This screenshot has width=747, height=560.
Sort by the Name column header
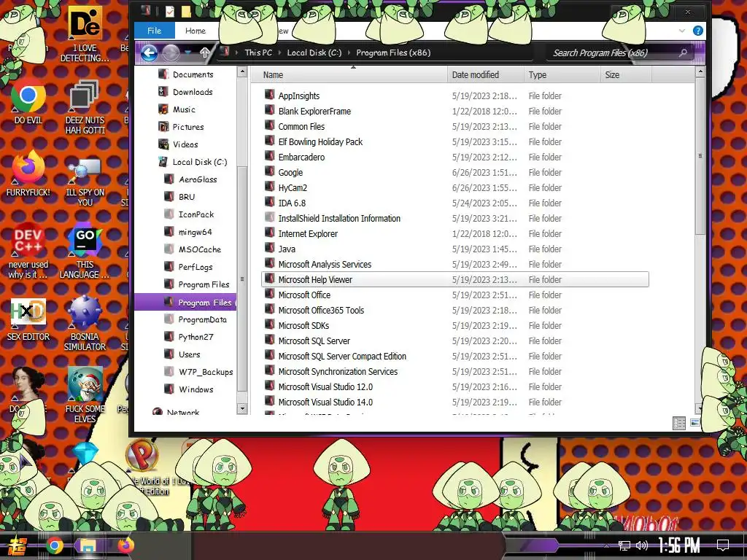click(x=349, y=75)
